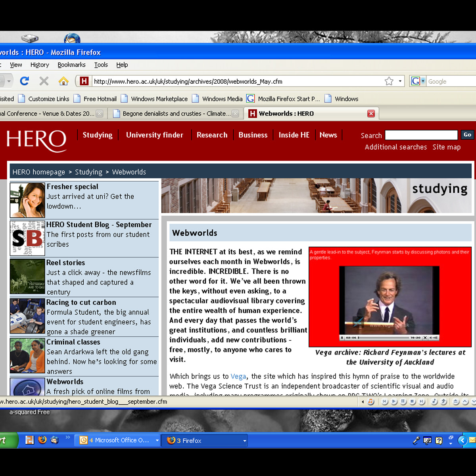Reload the page with the refresh arrow

[x=25, y=81]
